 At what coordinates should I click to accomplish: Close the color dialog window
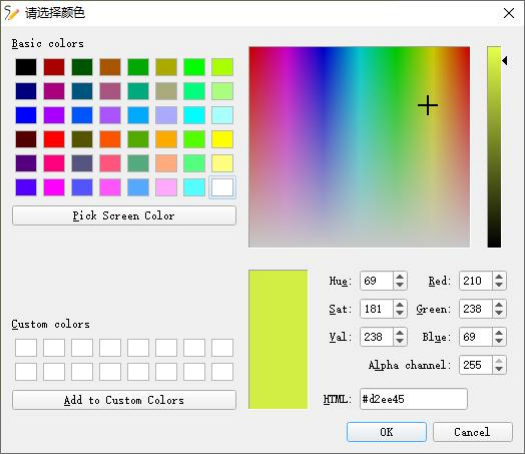point(509,13)
